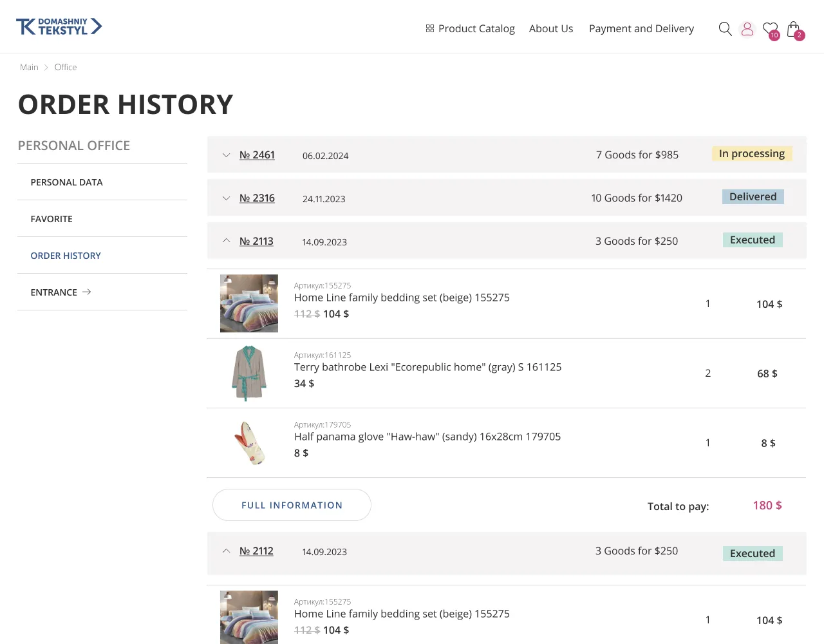
Task: Open the shopping bag cart icon
Action: (795, 30)
